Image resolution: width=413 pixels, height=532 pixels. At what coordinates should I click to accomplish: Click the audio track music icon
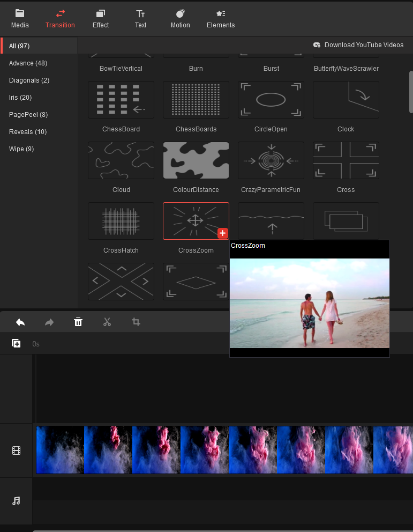click(x=16, y=501)
